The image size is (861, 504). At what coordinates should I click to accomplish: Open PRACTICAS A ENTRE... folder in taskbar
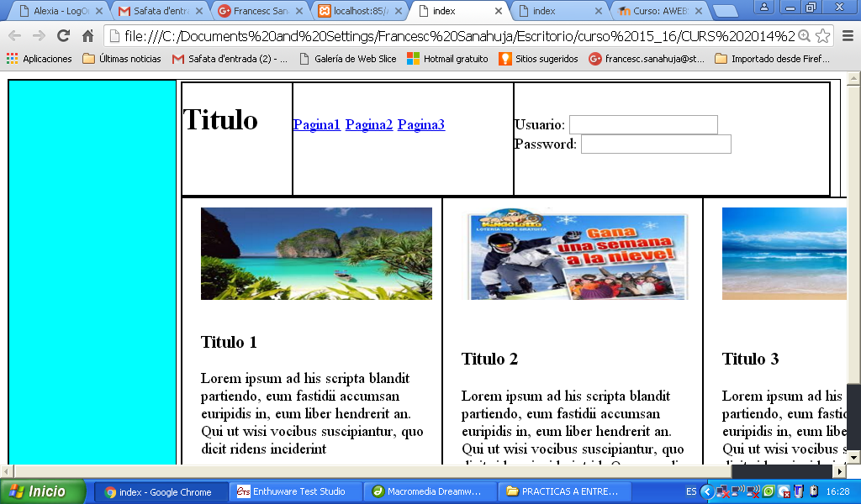pos(564,492)
